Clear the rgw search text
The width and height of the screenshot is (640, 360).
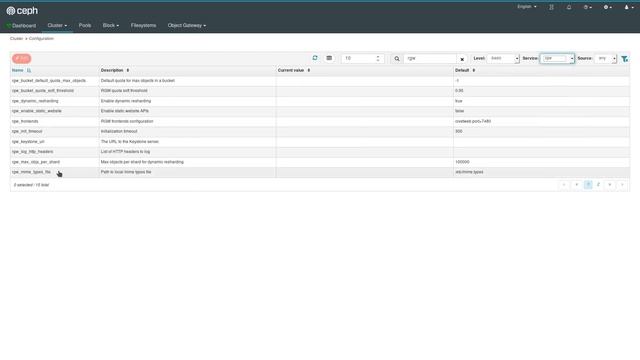coord(462,59)
